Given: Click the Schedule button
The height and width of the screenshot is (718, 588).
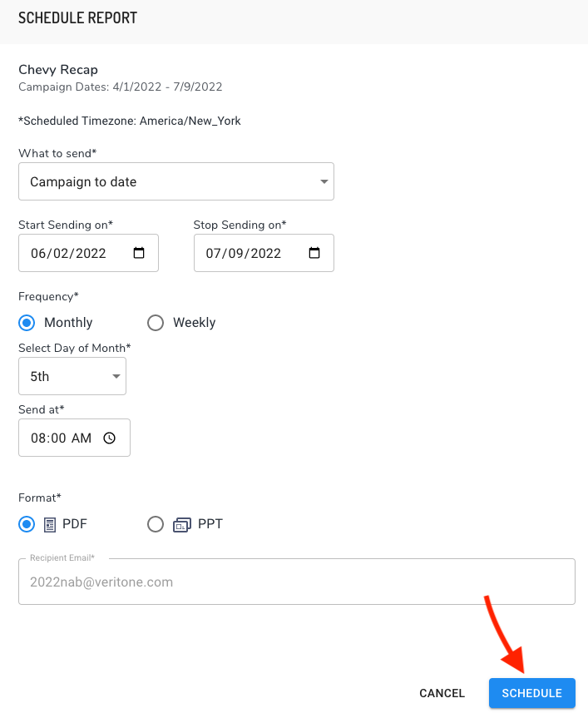Looking at the screenshot, I should [x=532, y=693].
